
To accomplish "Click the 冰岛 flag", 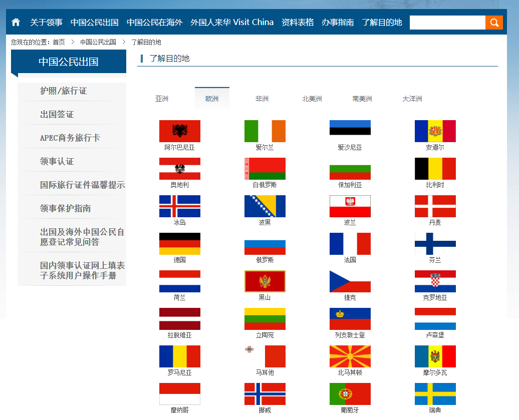I will click(179, 206).
